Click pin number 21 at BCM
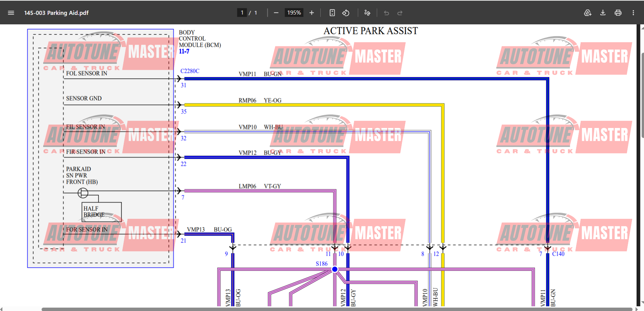 click(x=183, y=241)
